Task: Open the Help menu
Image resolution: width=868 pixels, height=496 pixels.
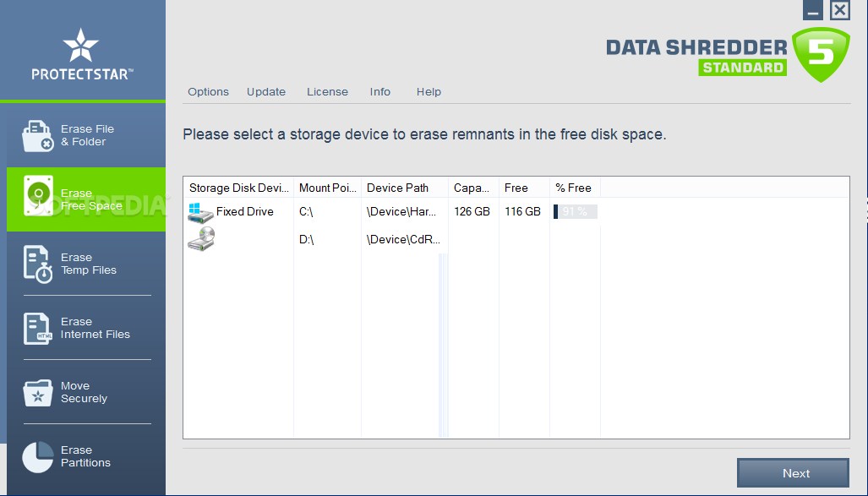Action: click(x=429, y=92)
